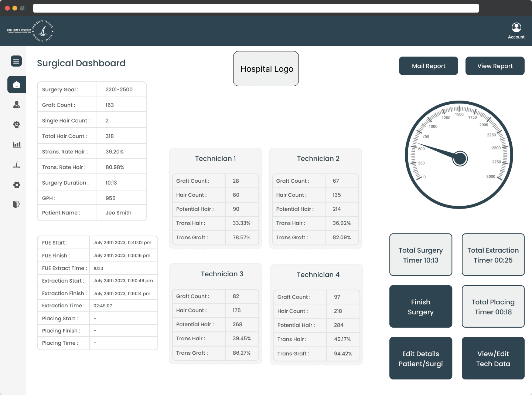Click the Hospital Logo placeholder
This screenshot has height=395, width=532.
266,69
